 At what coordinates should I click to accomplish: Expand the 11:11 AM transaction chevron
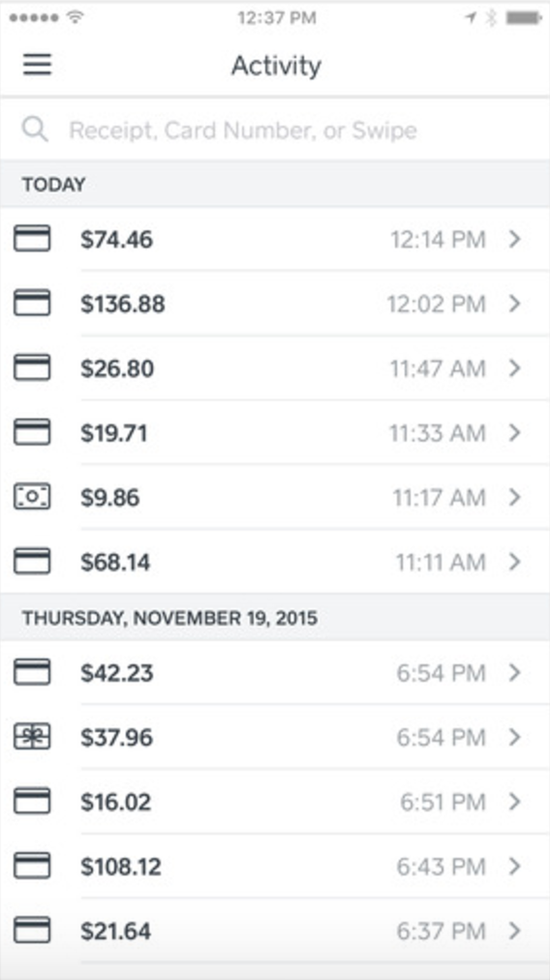tap(514, 562)
